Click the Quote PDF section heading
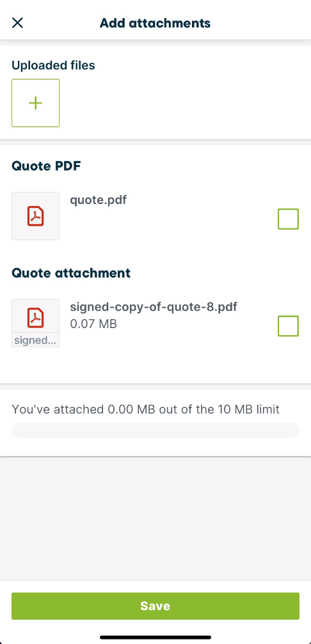This screenshot has height=644, width=311. pos(47,166)
